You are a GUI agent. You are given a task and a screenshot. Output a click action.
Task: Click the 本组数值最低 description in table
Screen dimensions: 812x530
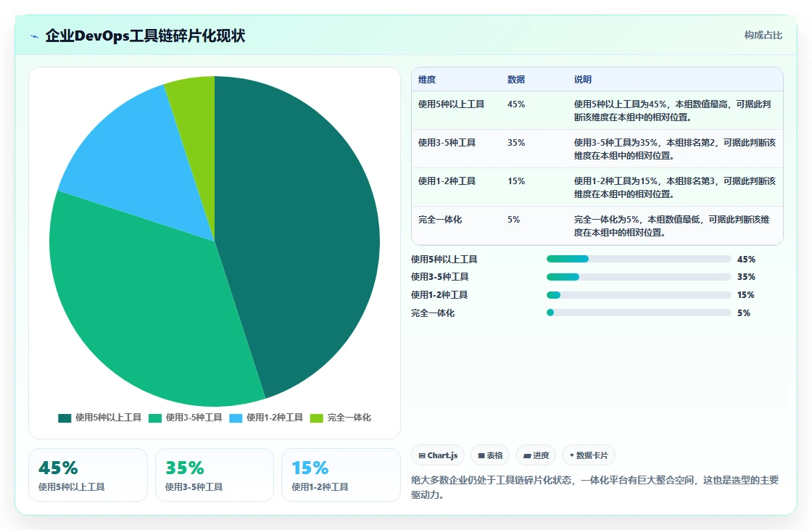tap(671, 226)
